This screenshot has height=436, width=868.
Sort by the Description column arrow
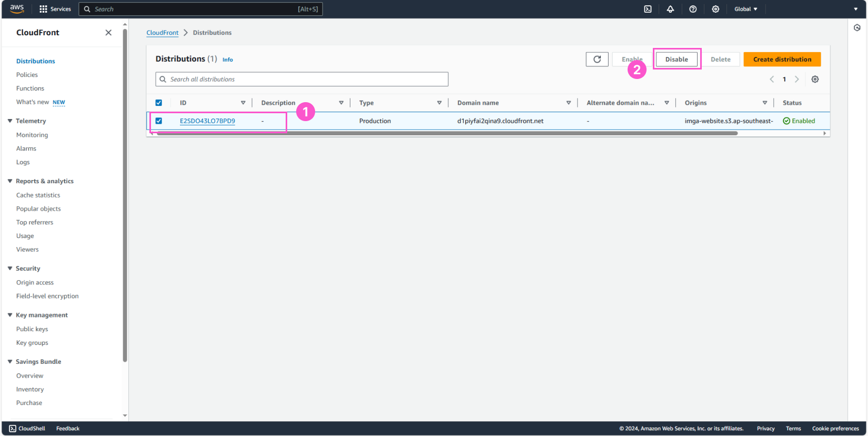[341, 103]
